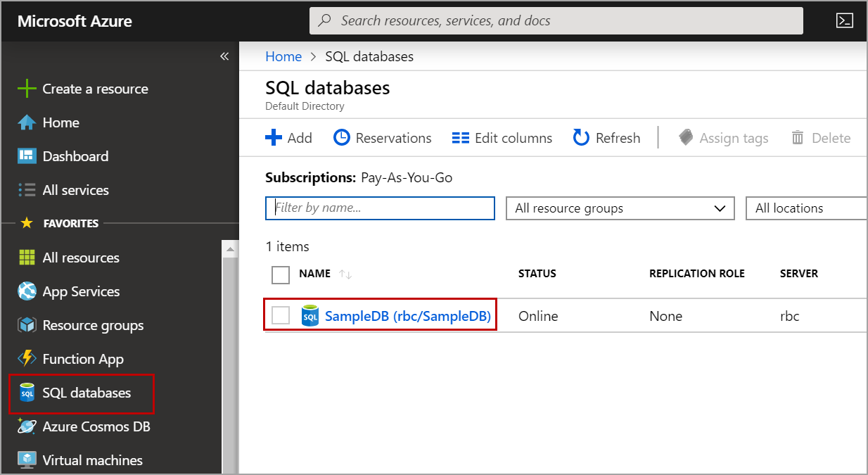Viewport: 868px width, 475px height.
Task: Expand the All resource groups dropdown
Action: [620, 208]
